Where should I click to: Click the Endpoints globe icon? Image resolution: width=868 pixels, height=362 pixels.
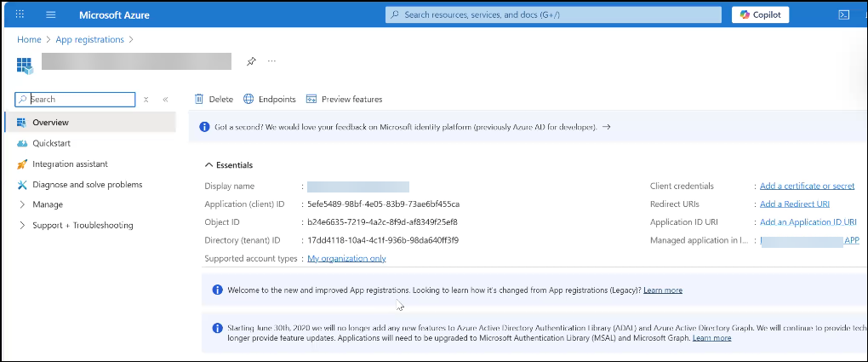point(248,100)
